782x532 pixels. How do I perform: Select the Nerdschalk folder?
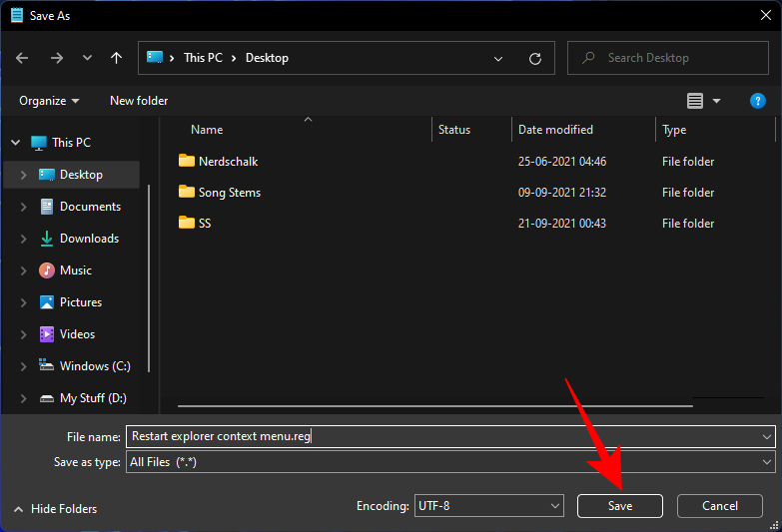coord(228,162)
